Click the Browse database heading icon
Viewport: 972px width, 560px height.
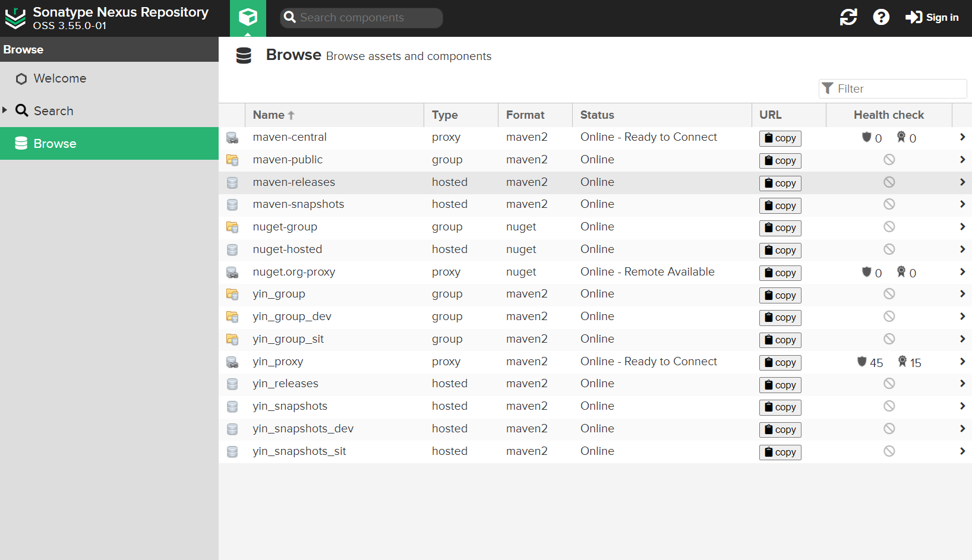244,56
